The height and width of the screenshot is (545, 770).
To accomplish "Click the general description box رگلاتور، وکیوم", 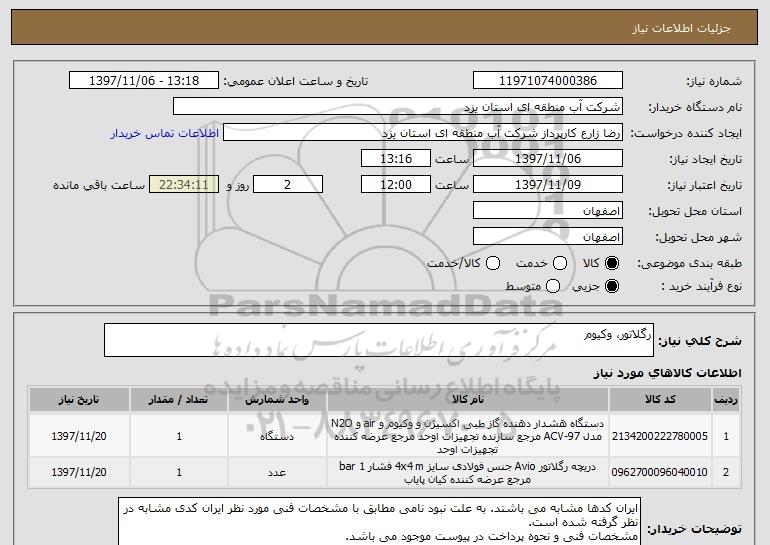I will 379,340.
